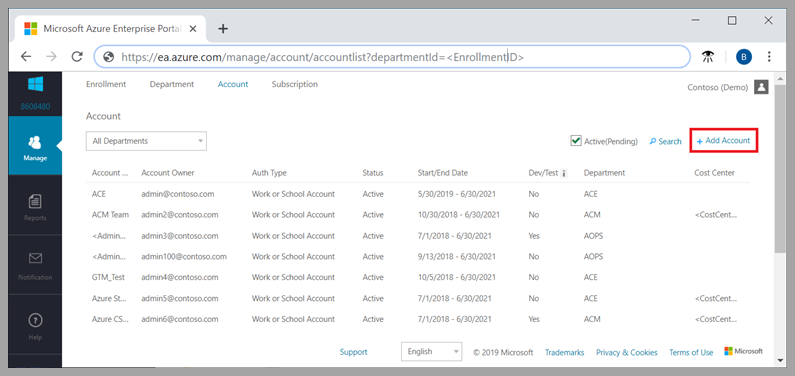Sort by Cost Center column header
This screenshot has width=795, height=376.
pos(714,173)
